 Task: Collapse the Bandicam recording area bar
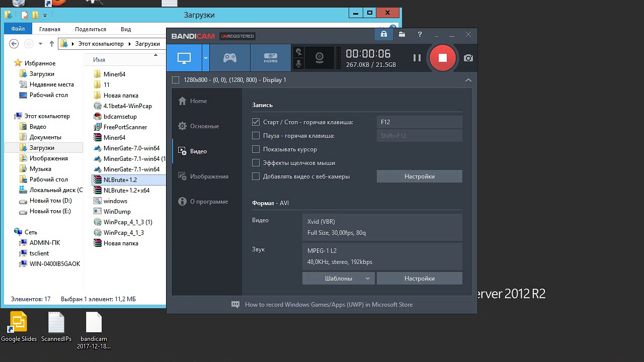point(468,80)
